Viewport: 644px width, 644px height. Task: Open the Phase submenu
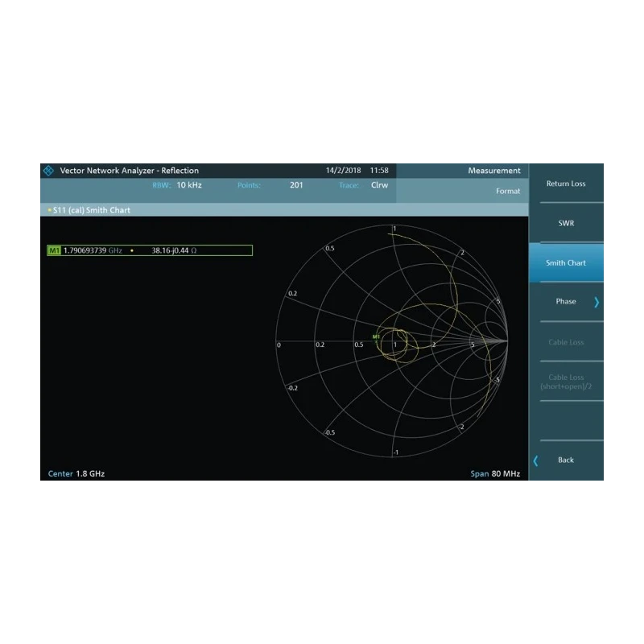click(x=566, y=301)
